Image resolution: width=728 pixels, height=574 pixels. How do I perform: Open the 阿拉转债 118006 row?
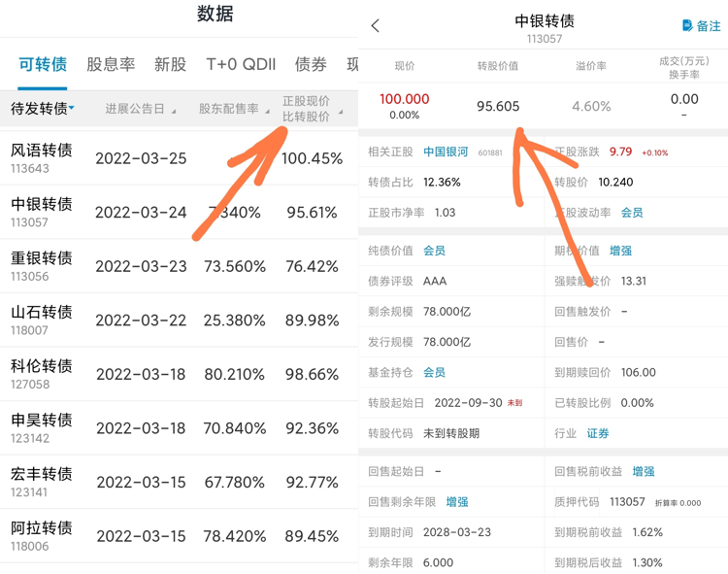[x=180, y=535]
